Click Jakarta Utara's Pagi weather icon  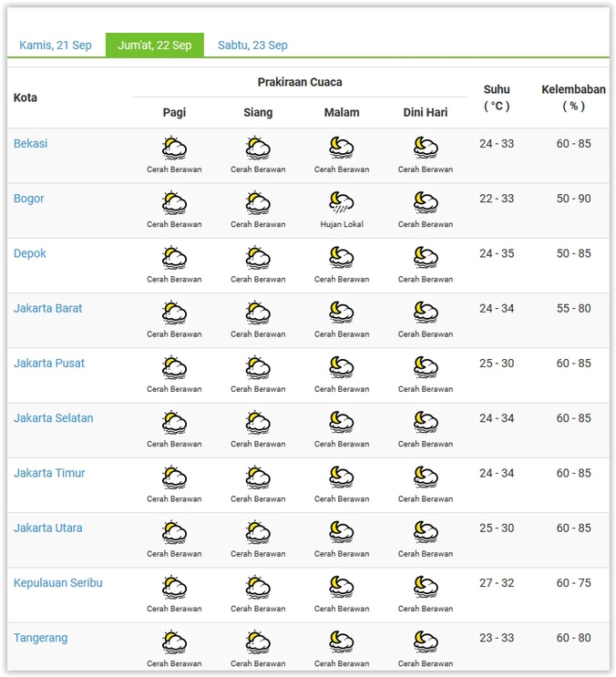tap(174, 531)
